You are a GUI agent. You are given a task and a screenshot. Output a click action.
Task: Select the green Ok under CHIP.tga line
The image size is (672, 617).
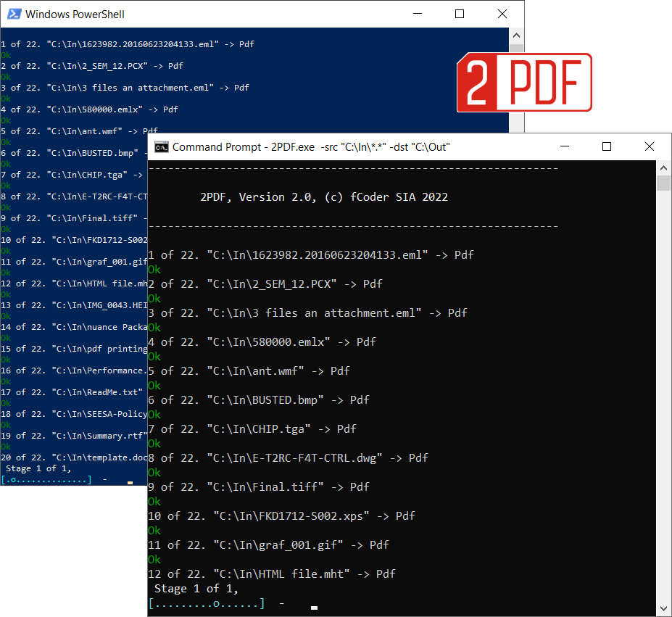click(154, 443)
